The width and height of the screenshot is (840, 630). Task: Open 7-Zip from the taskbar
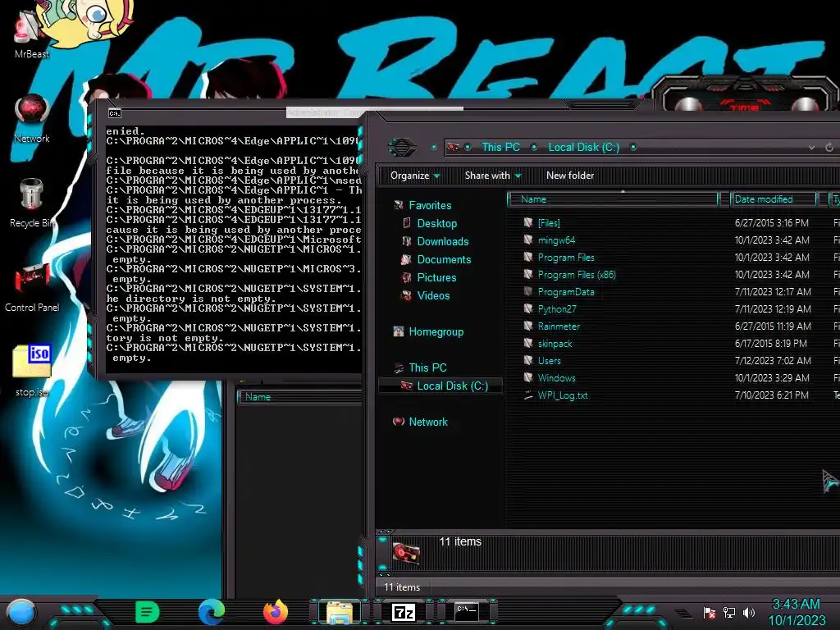[x=404, y=612]
